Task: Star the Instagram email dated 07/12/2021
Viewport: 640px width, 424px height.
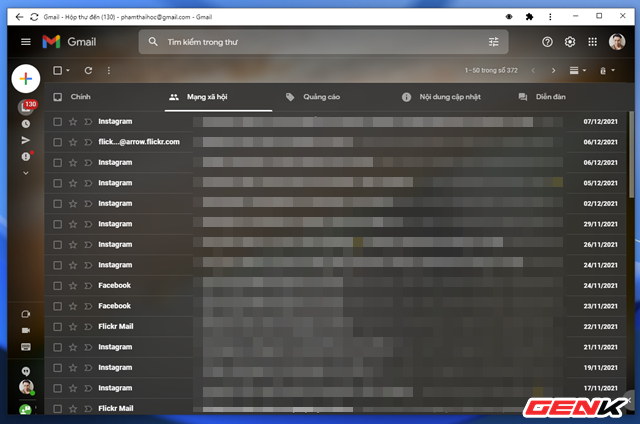Action: point(73,122)
